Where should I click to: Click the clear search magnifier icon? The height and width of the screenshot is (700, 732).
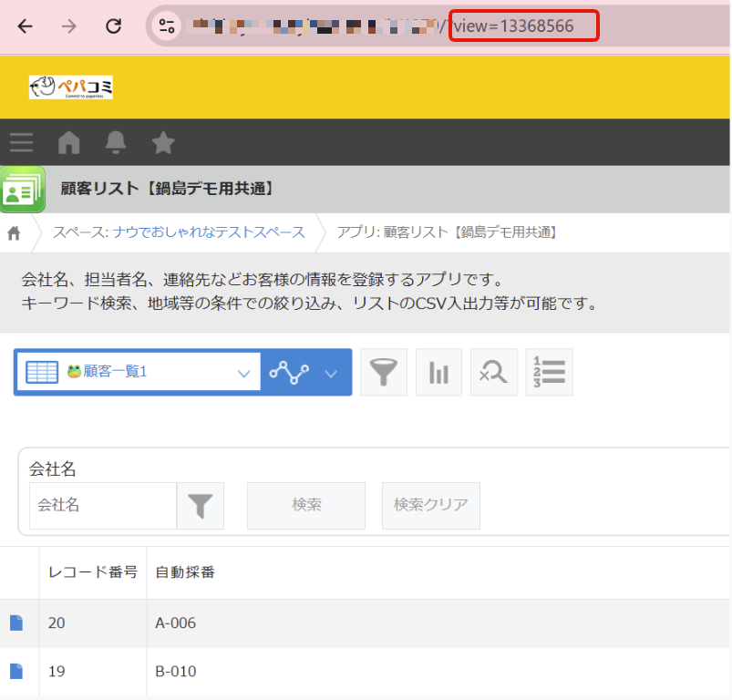(494, 372)
